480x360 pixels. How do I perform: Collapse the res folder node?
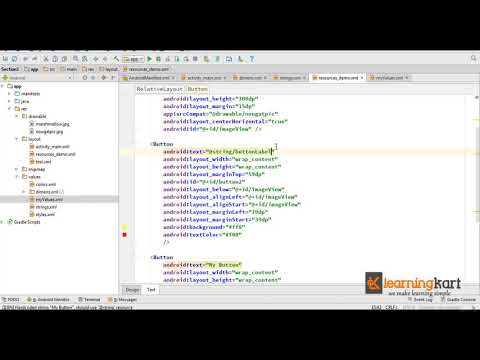pyautogui.click(x=9, y=109)
